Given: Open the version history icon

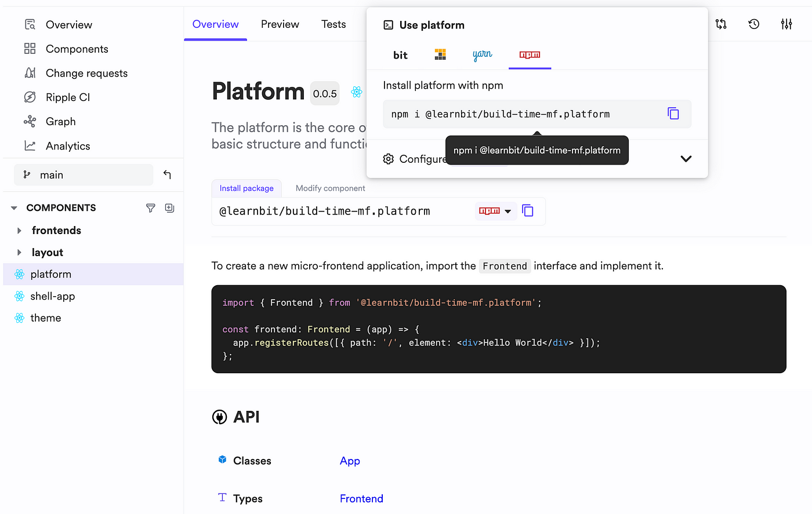Looking at the screenshot, I should tap(753, 24).
